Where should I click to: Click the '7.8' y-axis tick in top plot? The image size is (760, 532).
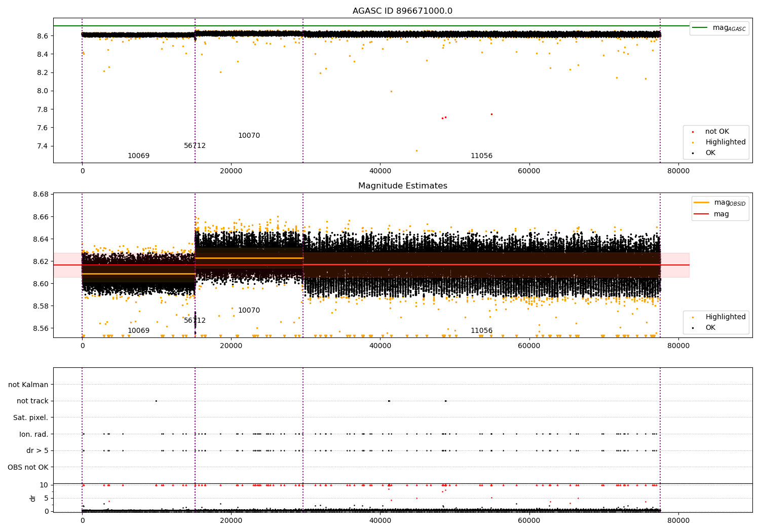pos(42,110)
